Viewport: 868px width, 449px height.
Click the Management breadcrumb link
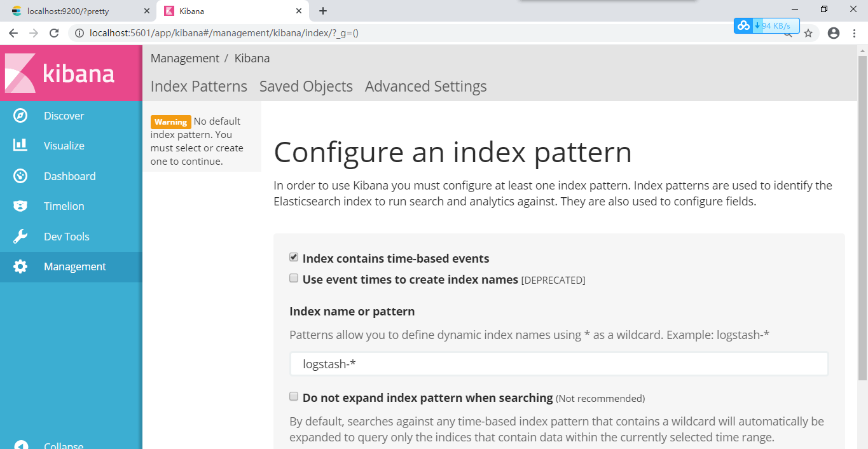tap(185, 59)
